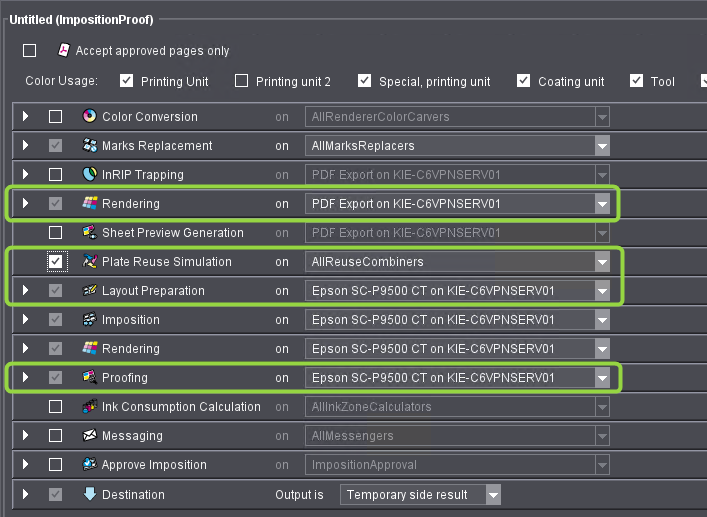This screenshot has width=707, height=517.
Task: Select the Imposition row label
Action: tap(130, 320)
